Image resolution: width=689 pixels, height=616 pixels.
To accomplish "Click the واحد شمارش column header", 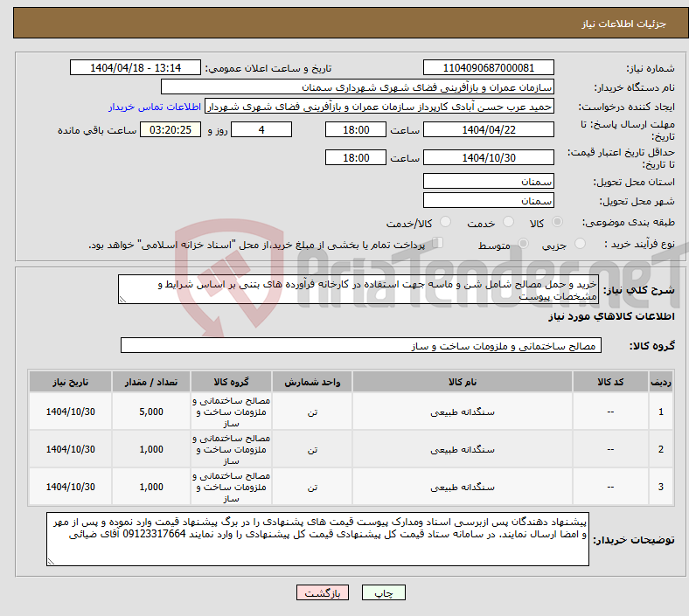I will click(x=312, y=382).
